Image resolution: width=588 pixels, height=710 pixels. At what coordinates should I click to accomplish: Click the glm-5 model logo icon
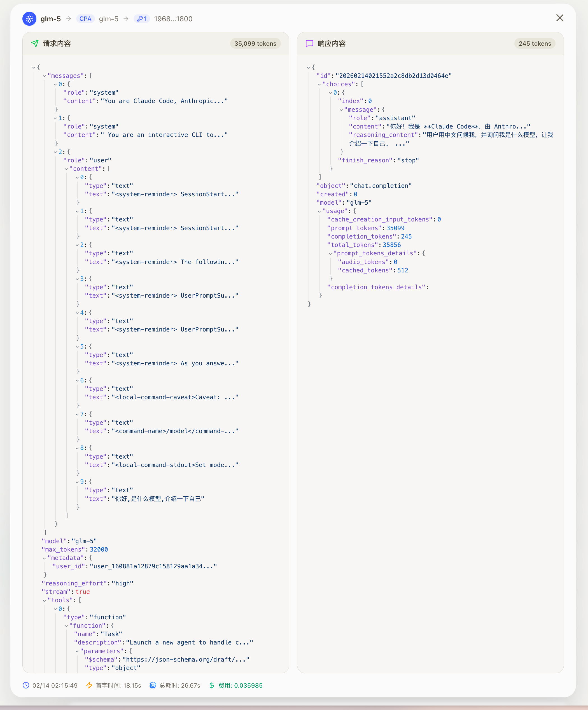click(x=29, y=18)
